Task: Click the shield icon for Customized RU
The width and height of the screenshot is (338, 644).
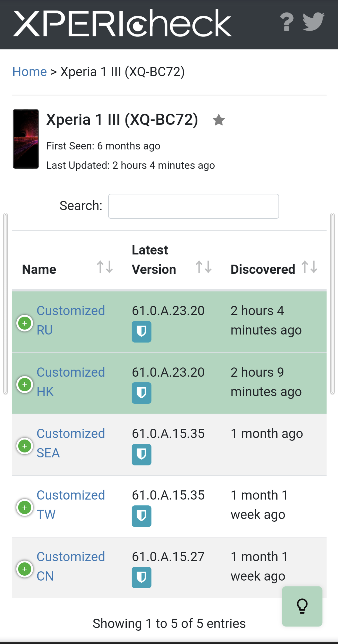Action: tap(141, 332)
